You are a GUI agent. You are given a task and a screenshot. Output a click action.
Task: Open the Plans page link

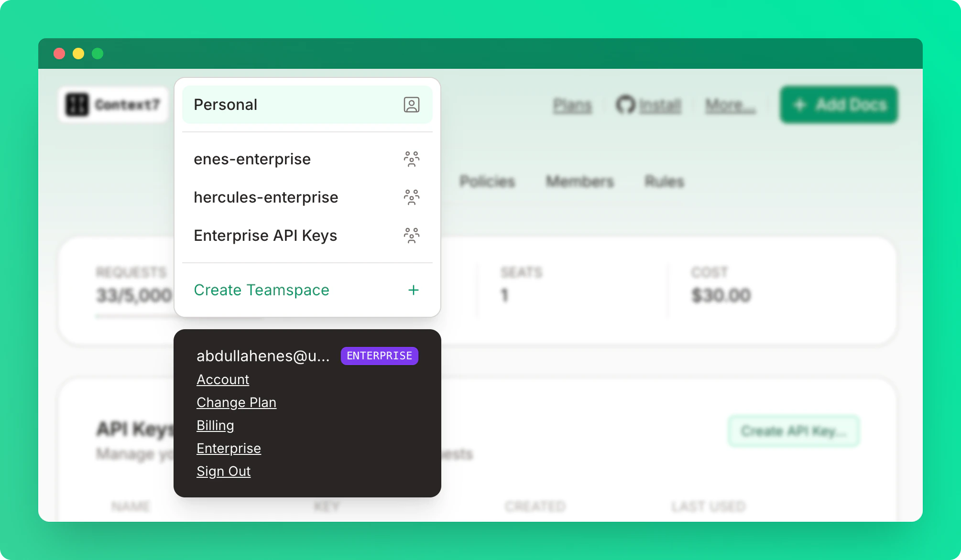[x=572, y=105]
